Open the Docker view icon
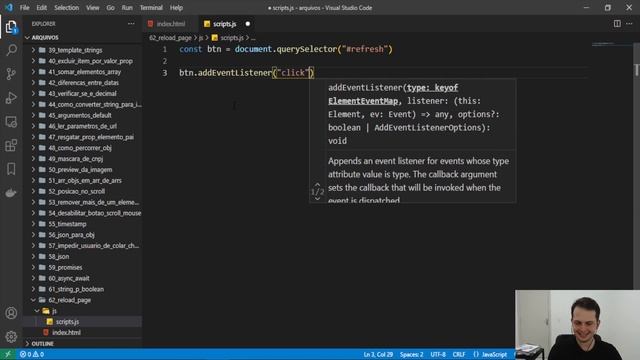This screenshot has height=360, width=640. click(11, 193)
